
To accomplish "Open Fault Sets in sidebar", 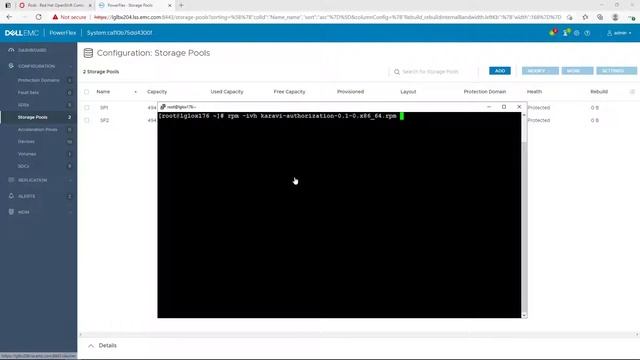I will [x=28, y=93].
